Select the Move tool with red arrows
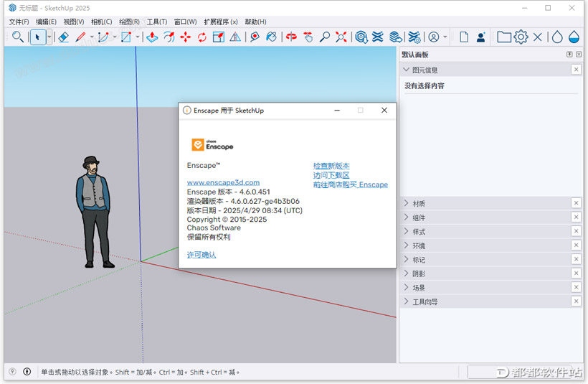The width and height of the screenshot is (588, 384). (185, 37)
